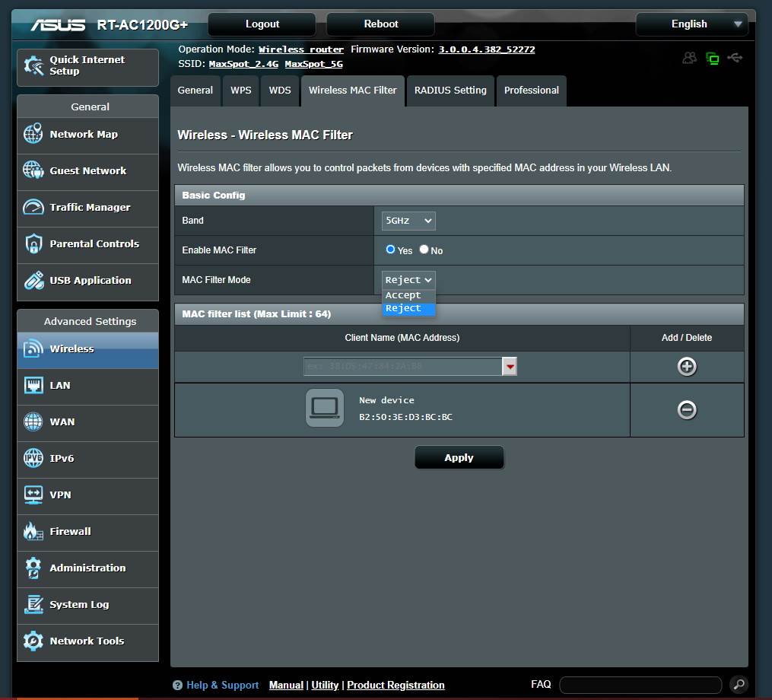Choose Accept in MAC Filter Mode list
The width and height of the screenshot is (772, 700).
point(403,295)
